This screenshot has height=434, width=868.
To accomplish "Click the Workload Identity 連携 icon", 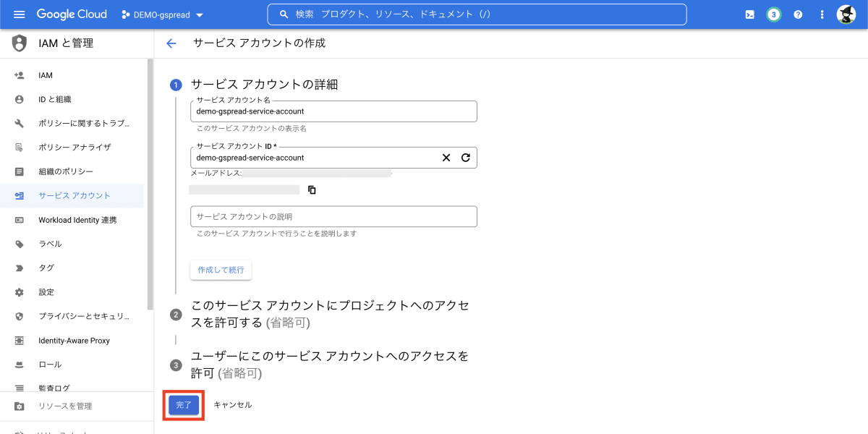I will (20, 220).
